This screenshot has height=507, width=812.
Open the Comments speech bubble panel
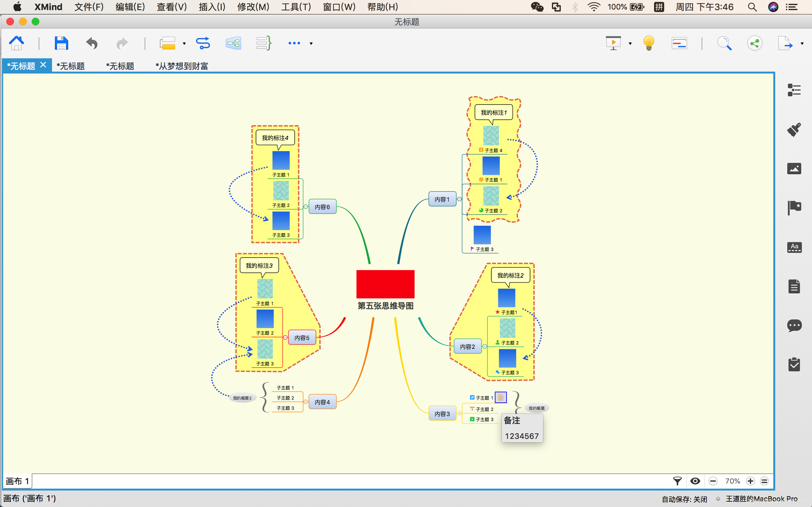coord(794,326)
